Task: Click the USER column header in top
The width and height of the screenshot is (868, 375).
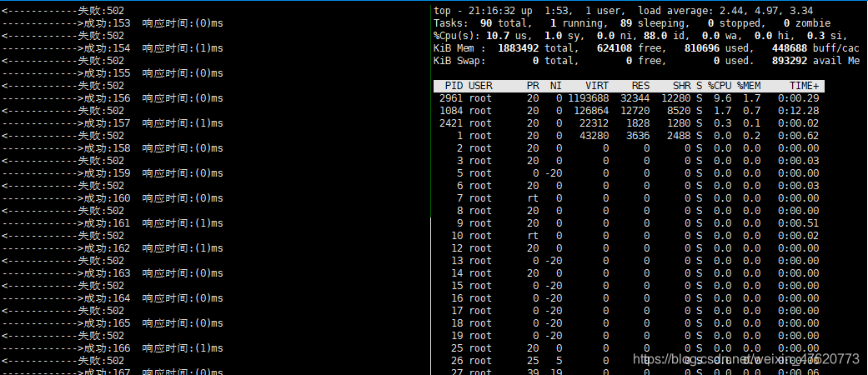Action: click(480, 86)
